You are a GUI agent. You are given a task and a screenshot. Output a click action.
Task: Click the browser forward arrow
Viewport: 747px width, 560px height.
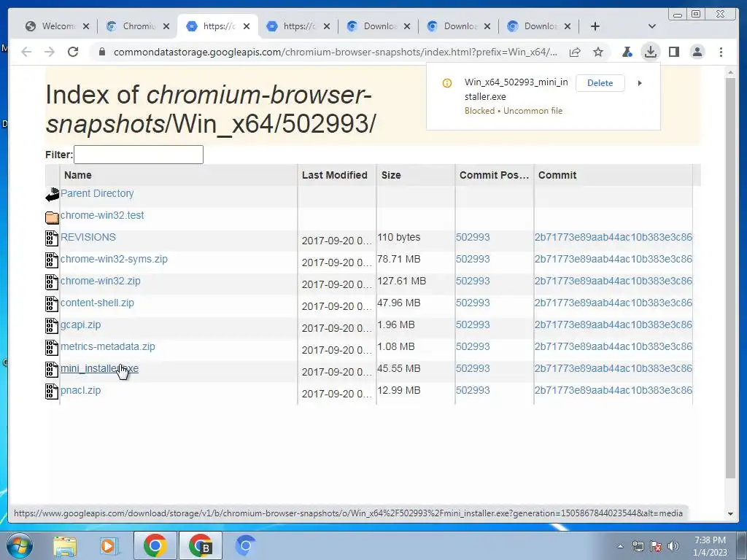pyautogui.click(x=50, y=52)
